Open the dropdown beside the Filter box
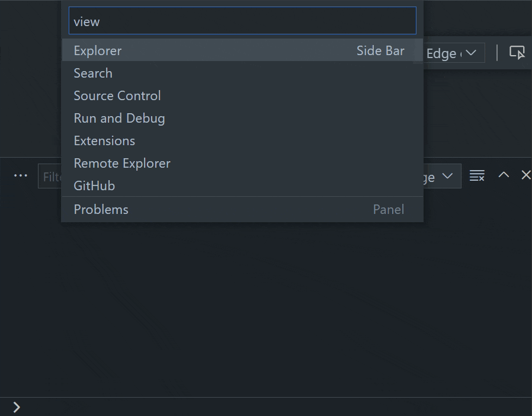The width and height of the screenshot is (532, 416). tap(443, 176)
